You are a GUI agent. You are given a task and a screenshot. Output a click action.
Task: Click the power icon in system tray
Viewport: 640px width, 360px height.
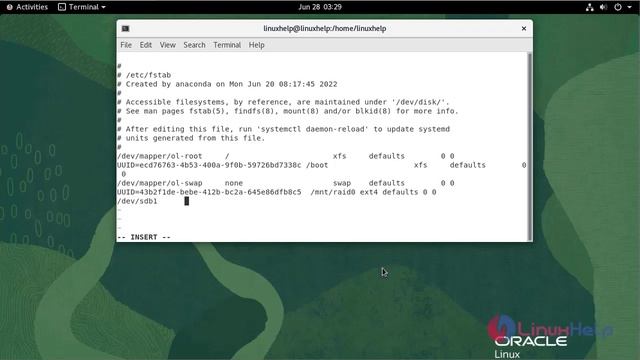pos(618,7)
